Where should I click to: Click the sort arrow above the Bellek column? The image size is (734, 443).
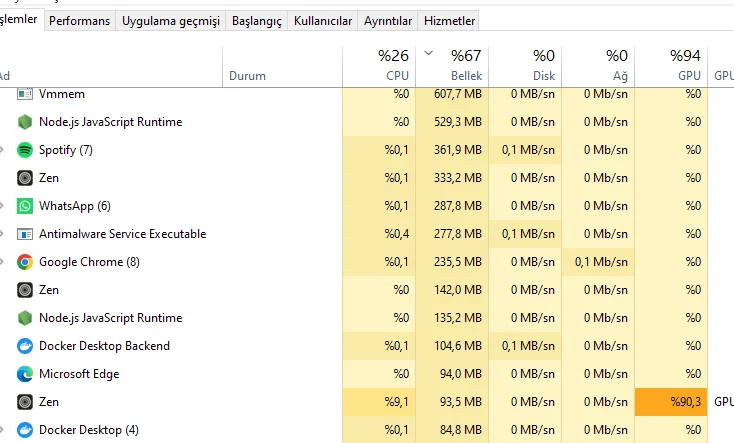click(x=428, y=53)
